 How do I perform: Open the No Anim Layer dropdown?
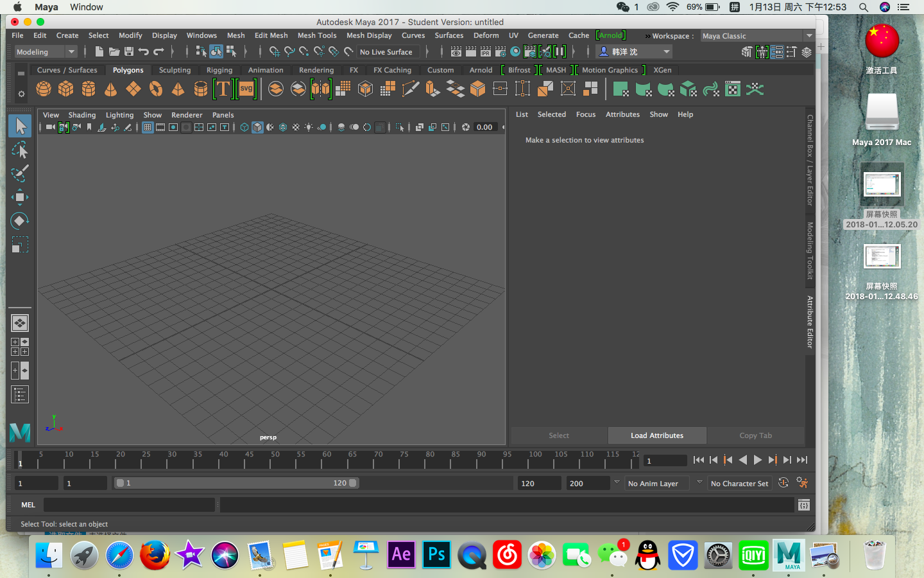[657, 483]
